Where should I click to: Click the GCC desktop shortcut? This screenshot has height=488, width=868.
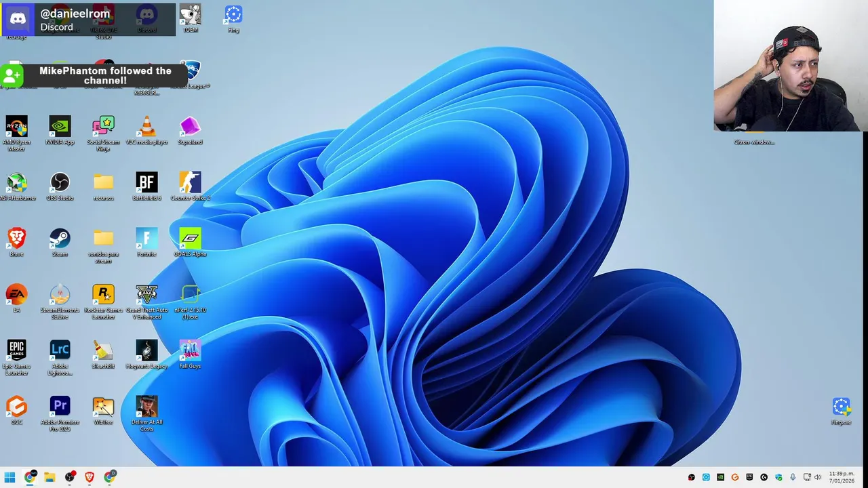pyautogui.click(x=16, y=411)
